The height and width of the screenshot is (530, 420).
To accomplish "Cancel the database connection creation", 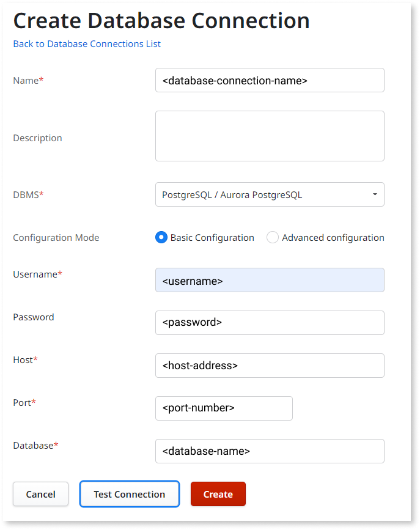I will coord(40,494).
